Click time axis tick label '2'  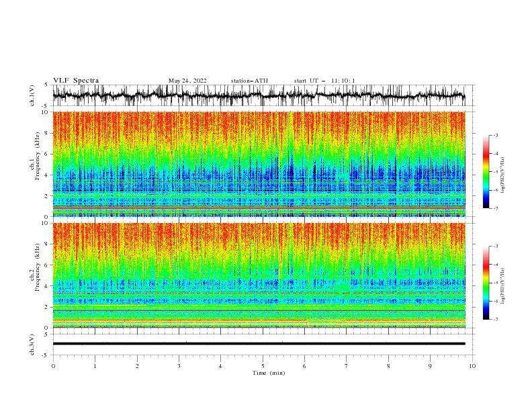click(137, 366)
